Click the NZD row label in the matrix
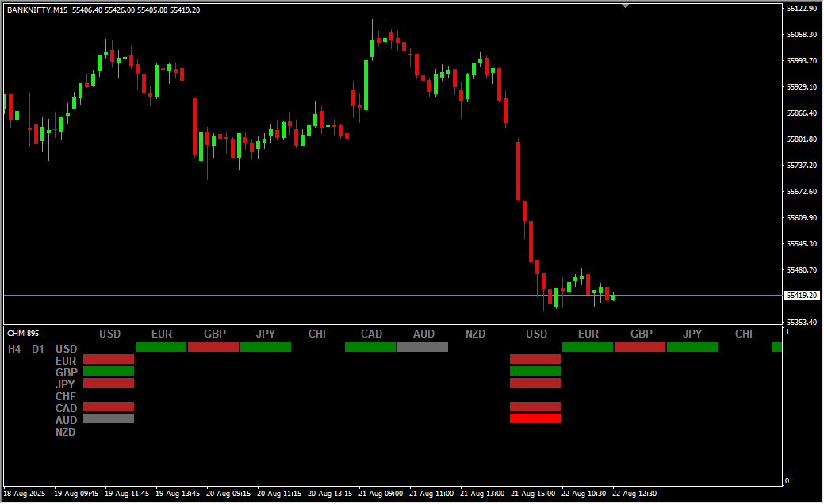 pos(66,432)
